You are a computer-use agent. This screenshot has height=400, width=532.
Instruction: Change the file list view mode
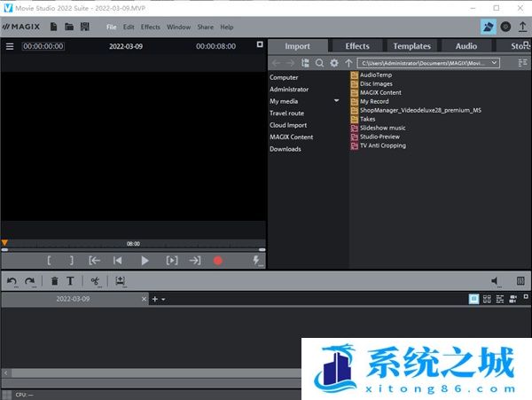[522, 63]
